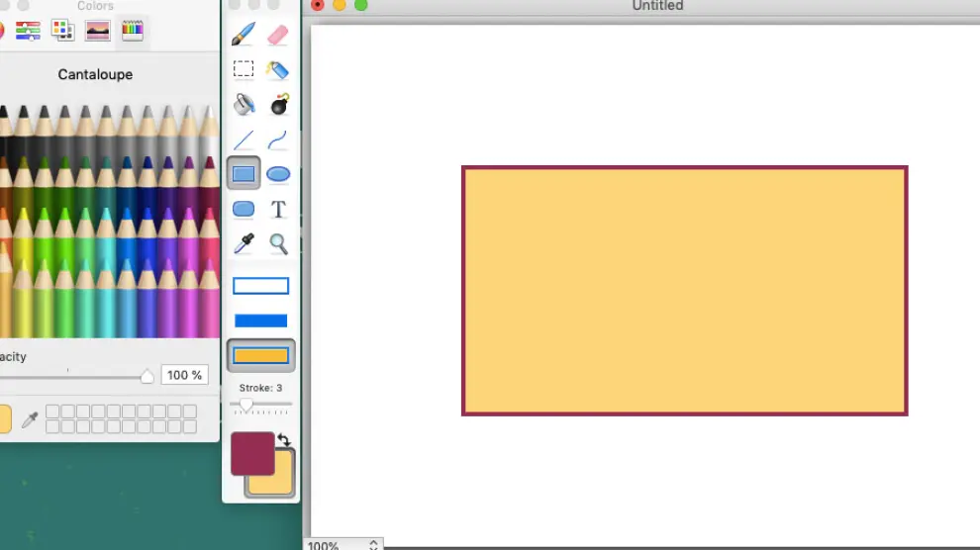Select the Curve drawing tool
980x550 pixels.
pyautogui.click(x=278, y=139)
